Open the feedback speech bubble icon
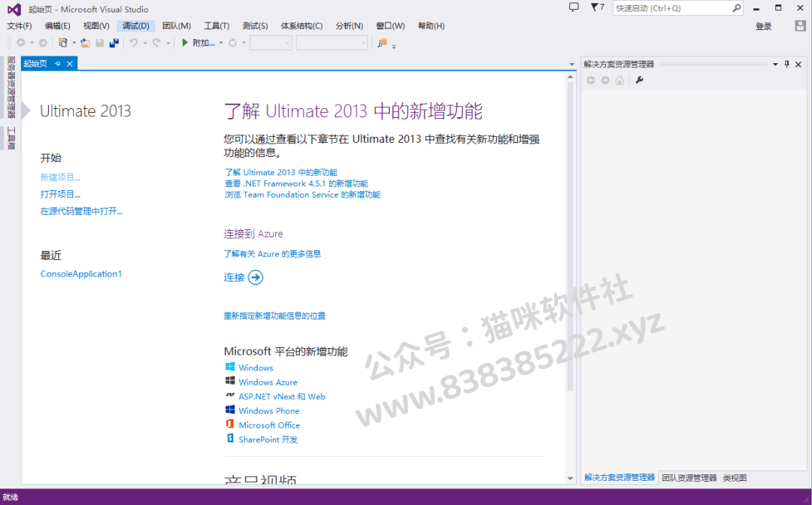The image size is (812, 505). pos(573,8)
